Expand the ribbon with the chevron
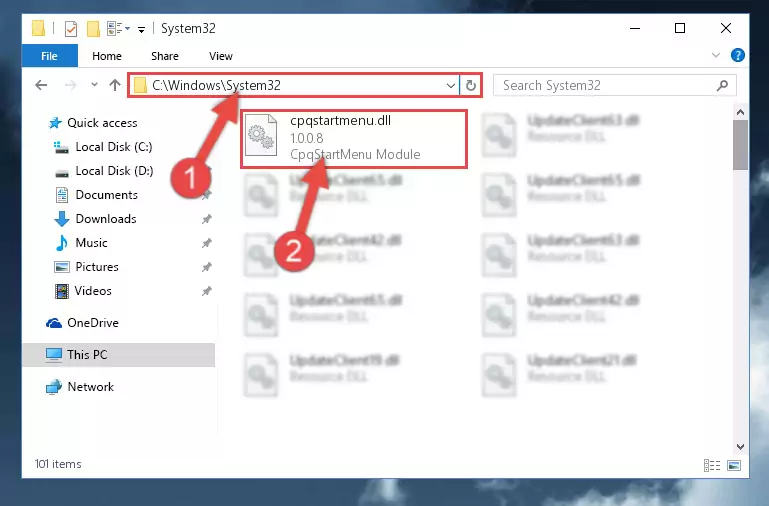Viewport: 769px width, 506px height. 716,55
